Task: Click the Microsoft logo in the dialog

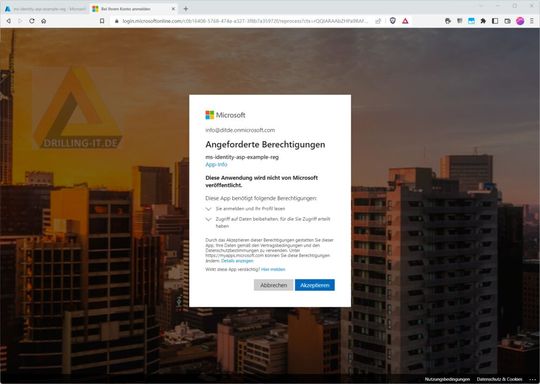Action: click(225, 115)
